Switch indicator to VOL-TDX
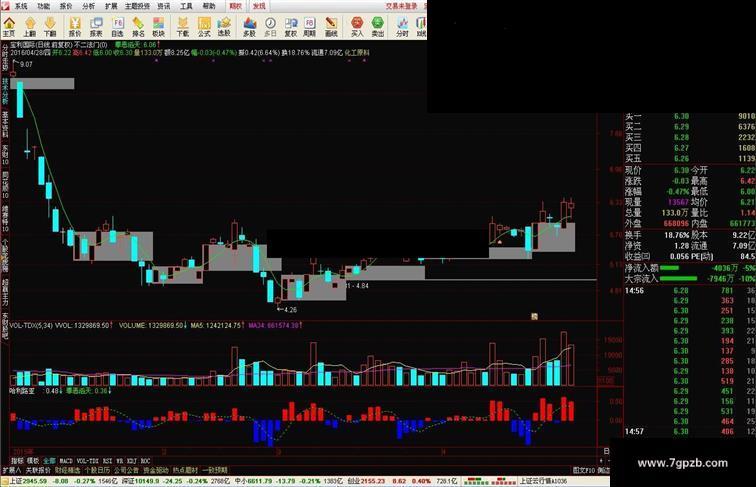 click(88, 461)
